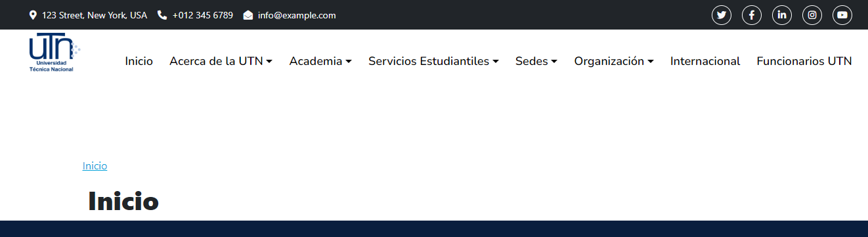868x237 pixels.
Task: Open the Funcionarios UTN menu item
Action: [x=804, y=61]
